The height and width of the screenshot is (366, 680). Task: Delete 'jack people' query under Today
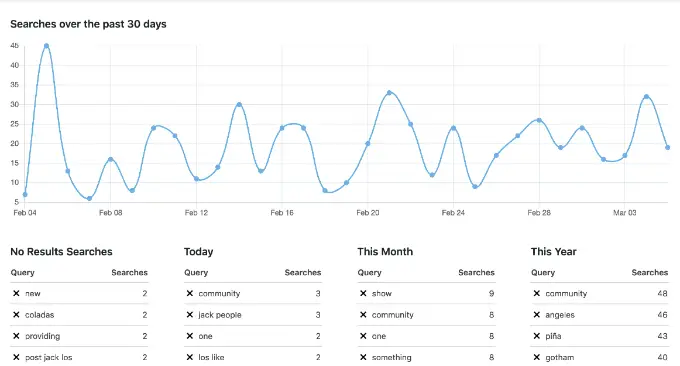190,314
